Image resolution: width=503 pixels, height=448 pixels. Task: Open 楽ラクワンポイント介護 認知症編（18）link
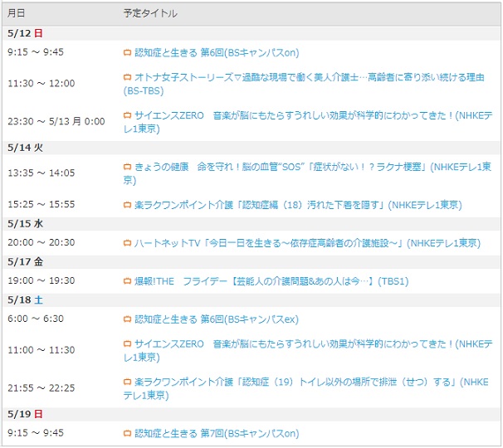pyautogui.click(x=298, y=205)
